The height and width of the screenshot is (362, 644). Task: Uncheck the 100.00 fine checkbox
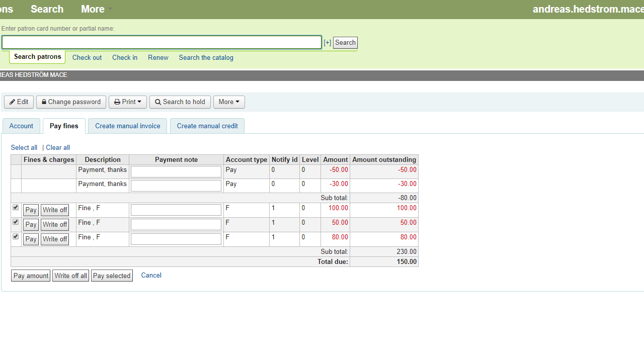pos(16,208)
